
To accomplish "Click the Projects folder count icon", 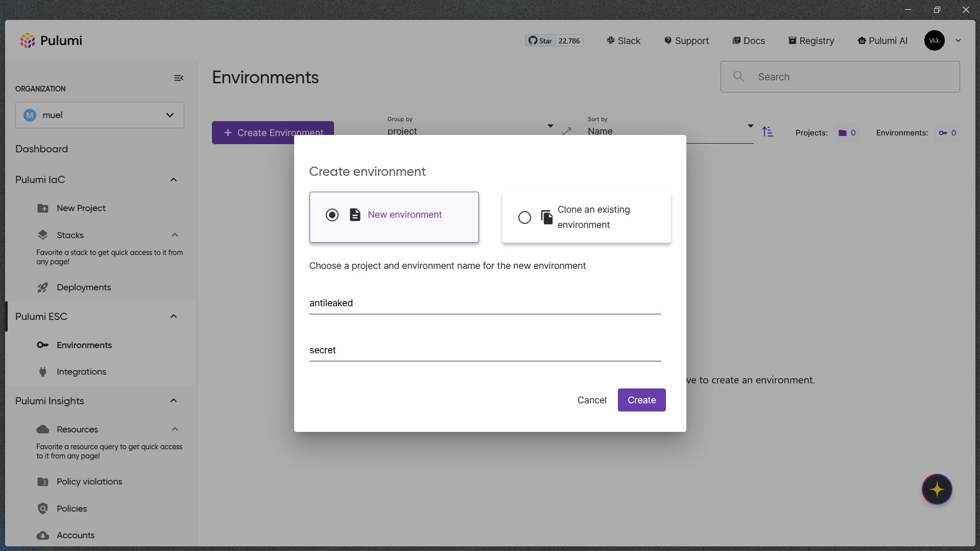I will pos(843,133).
